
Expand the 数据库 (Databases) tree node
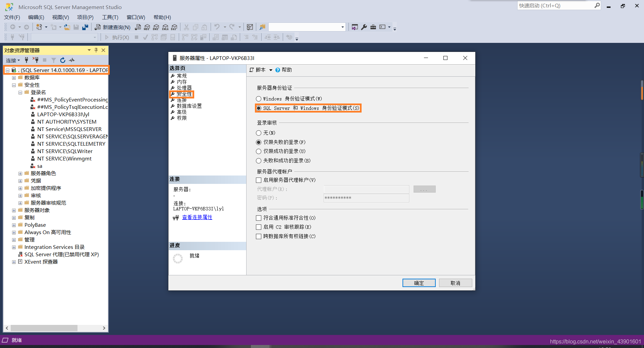tap(14, 78)
